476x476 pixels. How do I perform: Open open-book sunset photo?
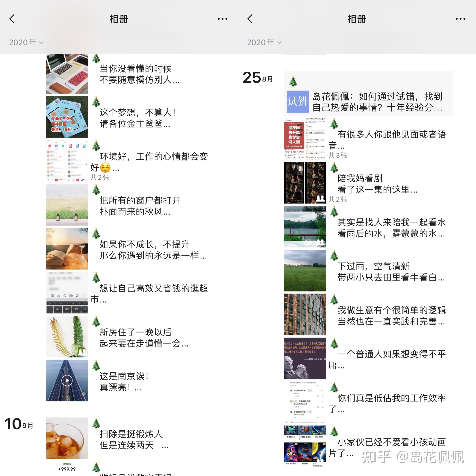(x=67, y=249)
